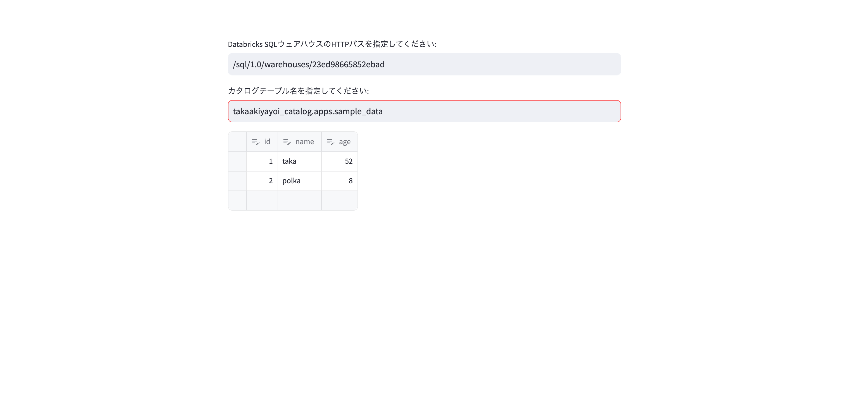
Task: Click the HTTP path input showing /sql/1.0/warehouses
Action: tap(424, 64)
